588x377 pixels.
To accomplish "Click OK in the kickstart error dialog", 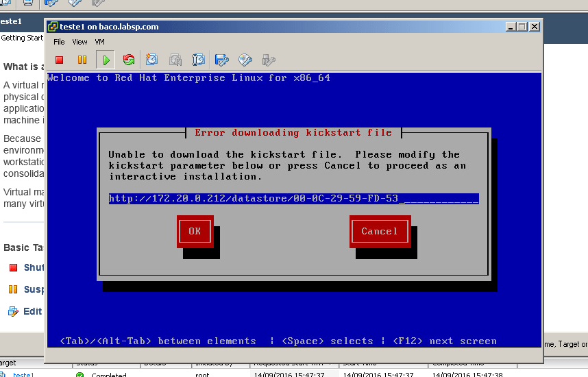I will pos(195,232).
